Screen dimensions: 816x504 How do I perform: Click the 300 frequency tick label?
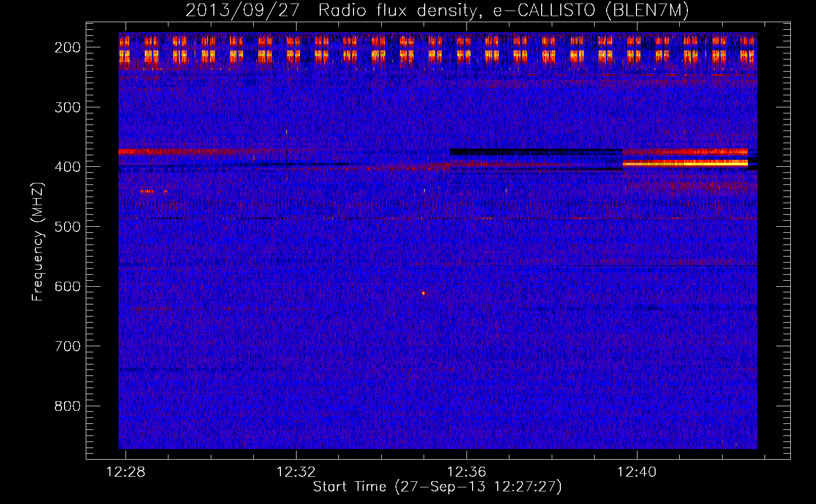[67, 107]
